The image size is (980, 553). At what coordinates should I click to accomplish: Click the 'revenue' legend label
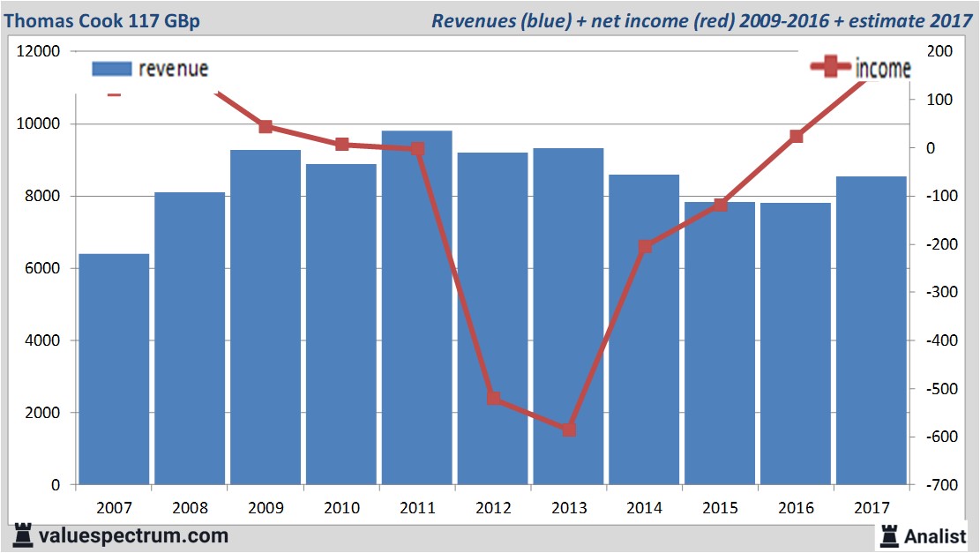tap(173, 69)
